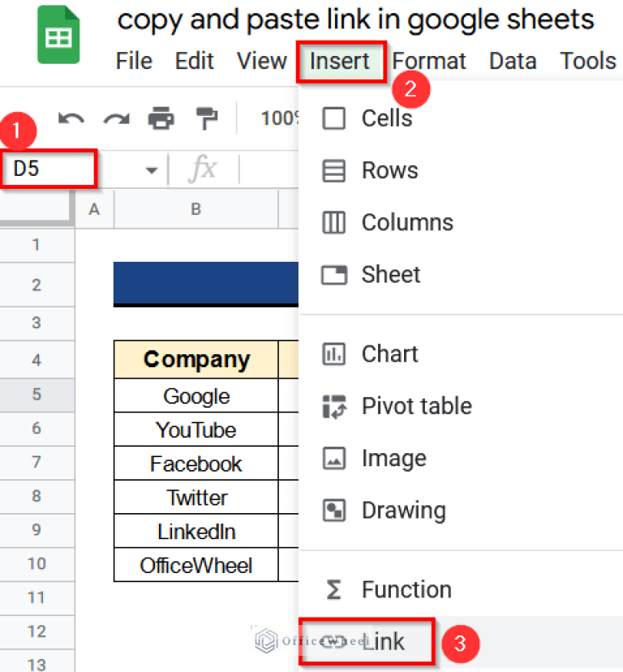Click the formula bar fx field
This screenshot has width=623, height=672.
click(204, 169)
